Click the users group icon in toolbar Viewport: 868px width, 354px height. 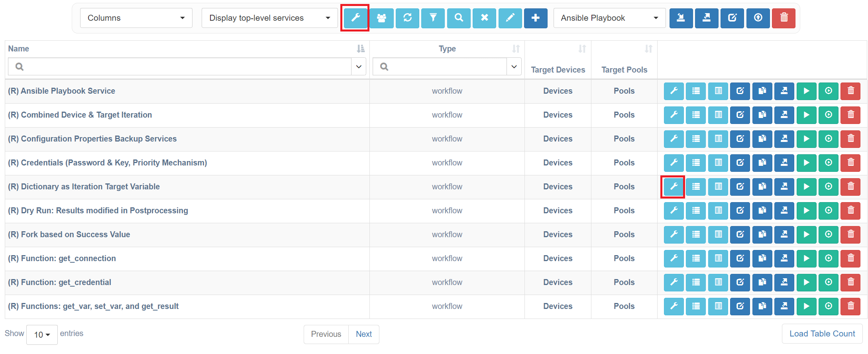(x=382, y=18)
